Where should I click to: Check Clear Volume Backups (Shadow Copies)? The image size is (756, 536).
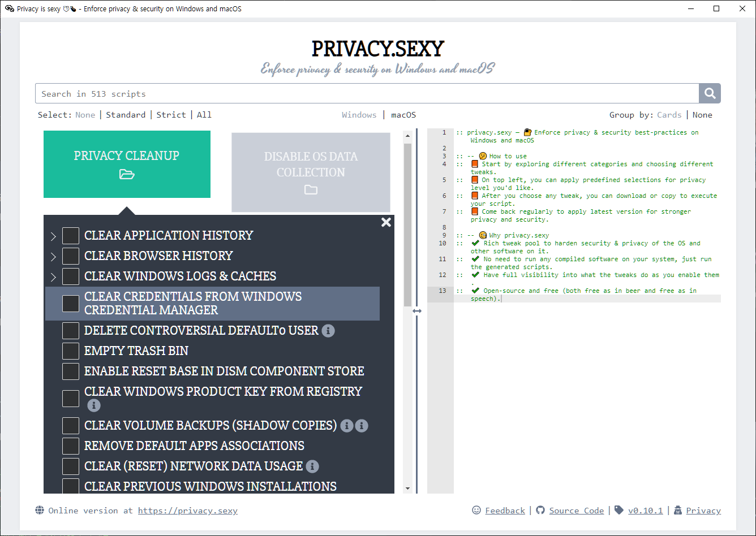71,426
